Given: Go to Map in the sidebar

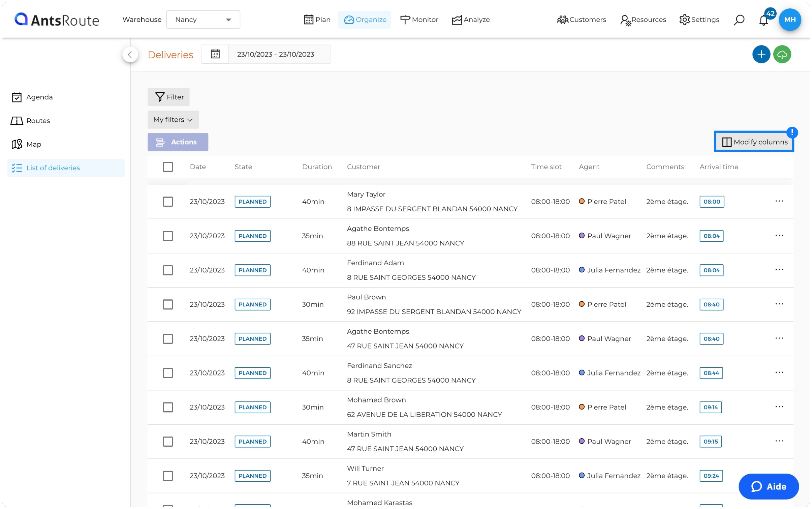Looking at the screenshot, I should point(66,144).
